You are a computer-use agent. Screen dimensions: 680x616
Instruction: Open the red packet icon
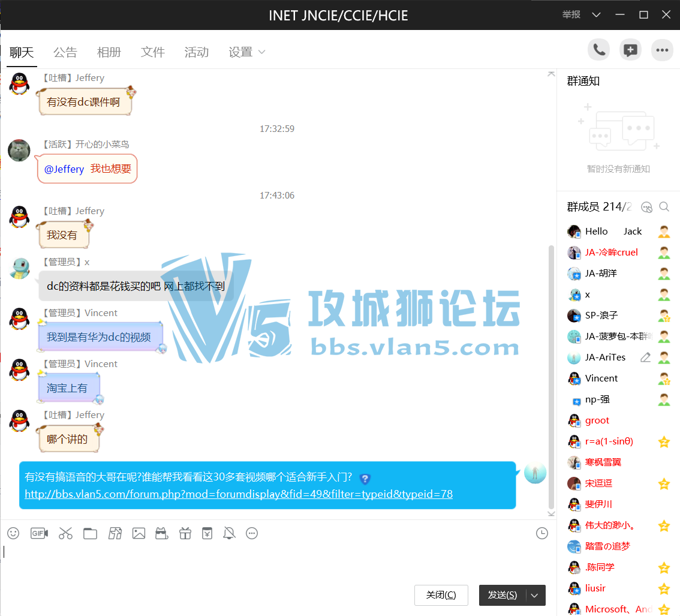tap(207, 533)
